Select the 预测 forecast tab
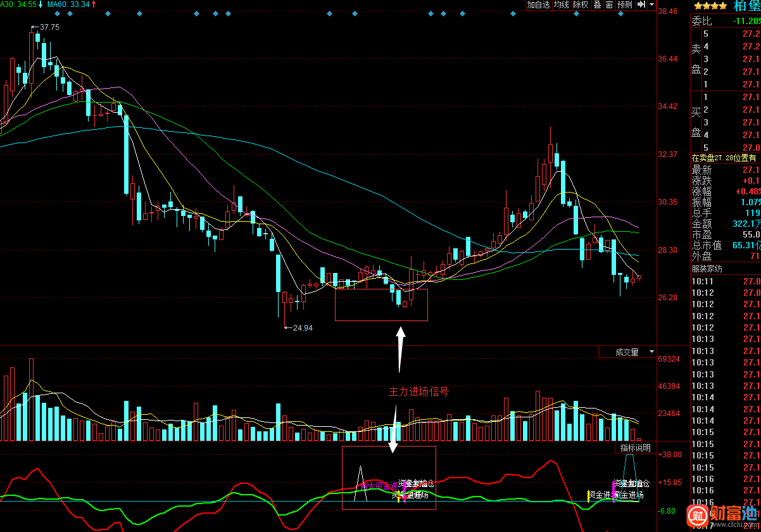761x532 pixels. [x=624, y=4]
